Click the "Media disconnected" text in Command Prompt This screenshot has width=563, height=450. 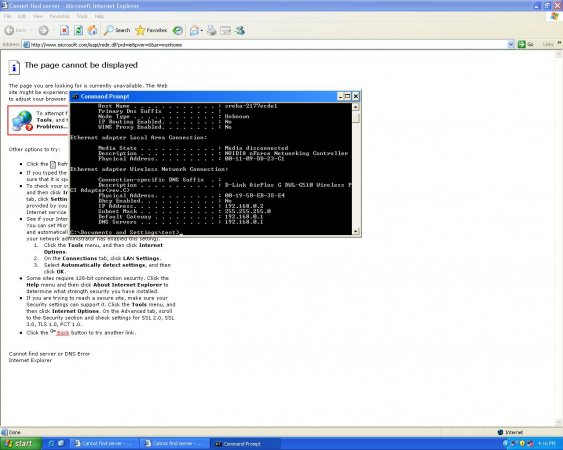[x=256, y=148]
